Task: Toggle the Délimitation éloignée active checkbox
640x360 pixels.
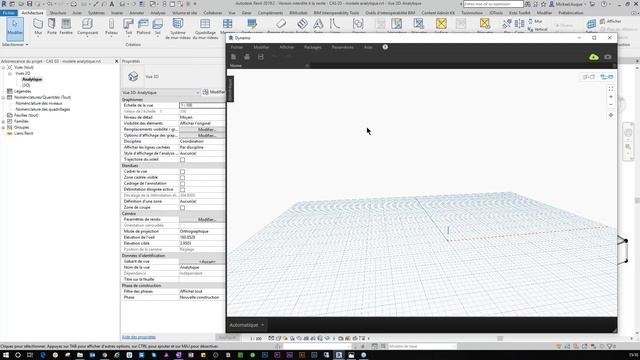Action: pos(182,189)
